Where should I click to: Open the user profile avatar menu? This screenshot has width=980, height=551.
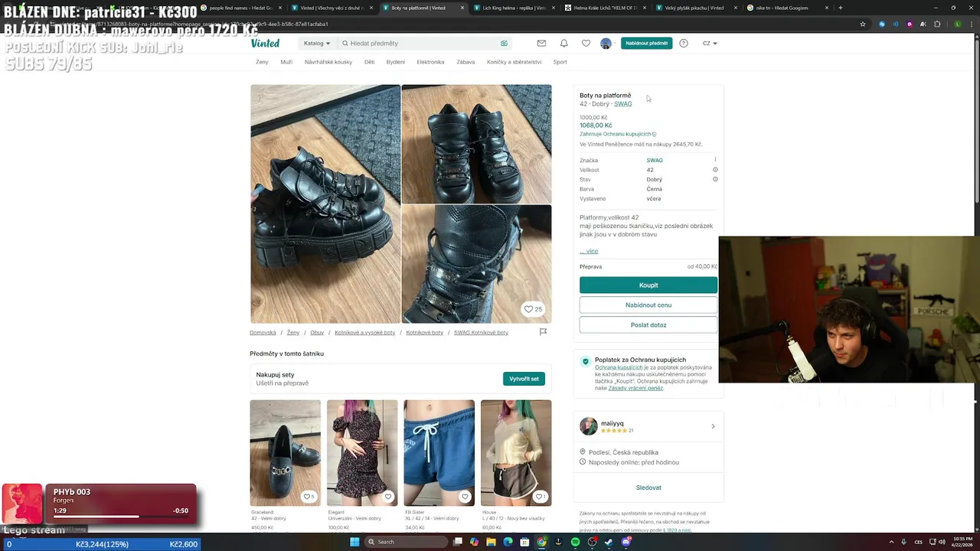tap(607, 44)
